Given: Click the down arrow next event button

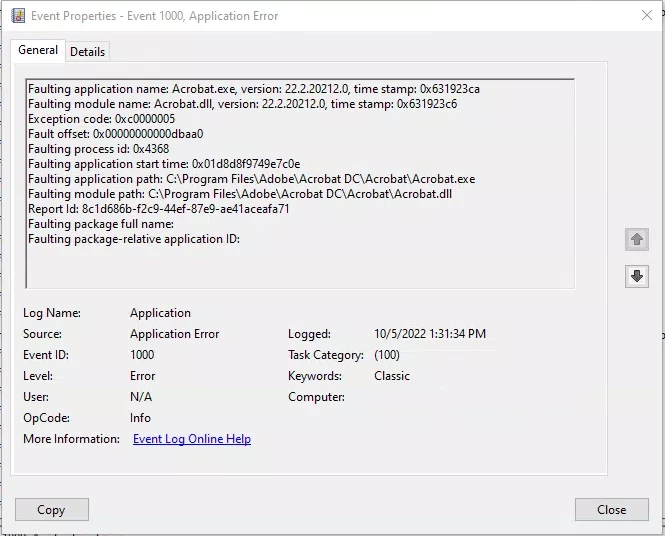Looking at the screenshot, I should click(637, 276).
